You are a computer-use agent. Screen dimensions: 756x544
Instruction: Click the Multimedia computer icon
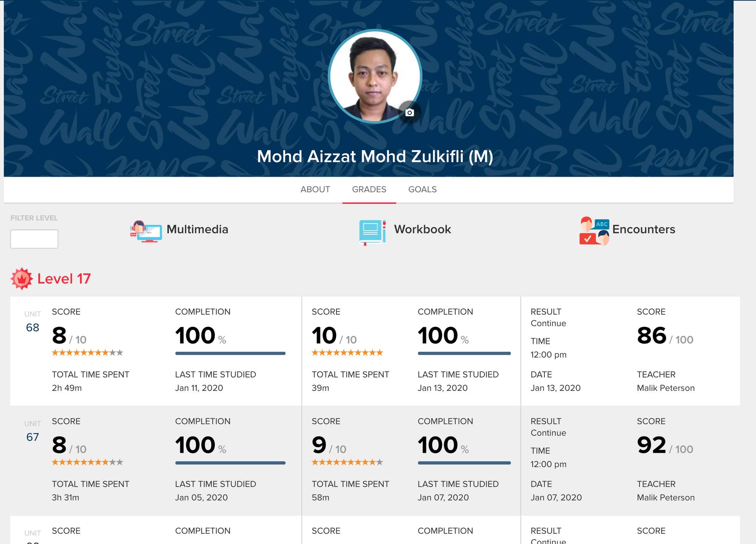[146, 231]
